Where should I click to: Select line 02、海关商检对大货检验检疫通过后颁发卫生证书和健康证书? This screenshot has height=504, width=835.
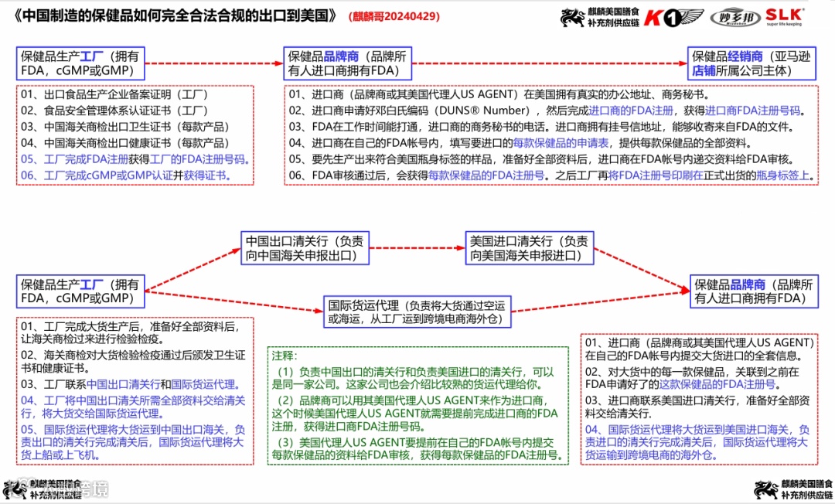133,361
